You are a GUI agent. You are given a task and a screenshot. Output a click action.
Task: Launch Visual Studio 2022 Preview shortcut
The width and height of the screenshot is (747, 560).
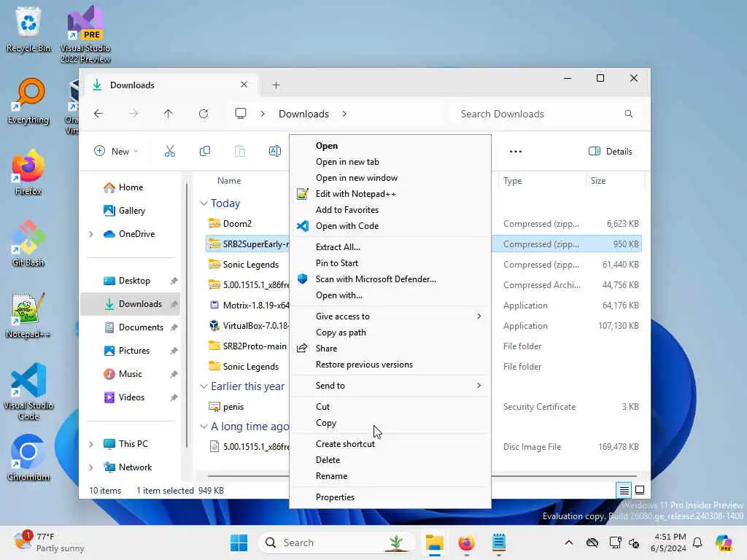[x=85, y=34]
